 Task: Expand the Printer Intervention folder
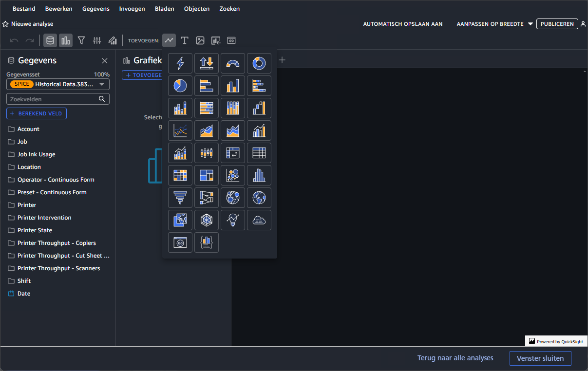tap(44, 218)
